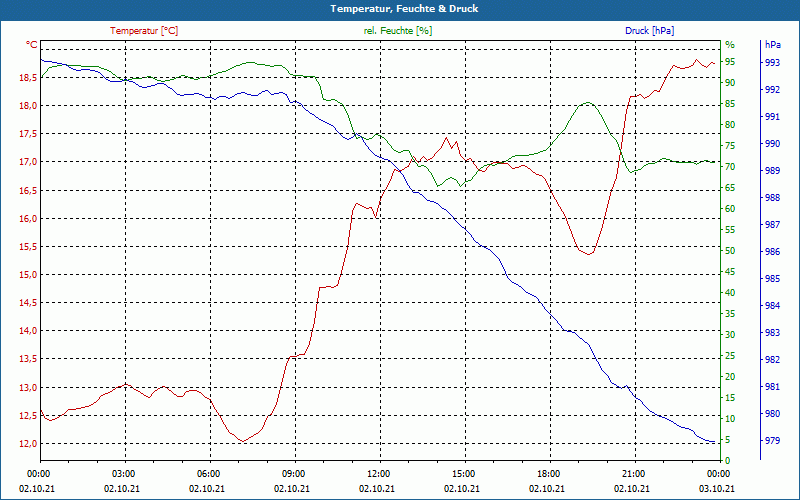Click blue pressure axis value 987

point(772,225)
